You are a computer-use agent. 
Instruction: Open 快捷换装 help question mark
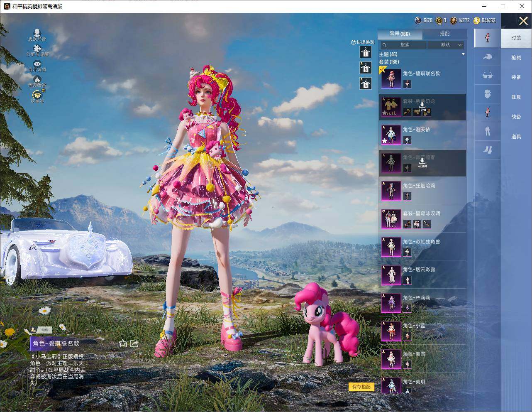click(354, 42)
